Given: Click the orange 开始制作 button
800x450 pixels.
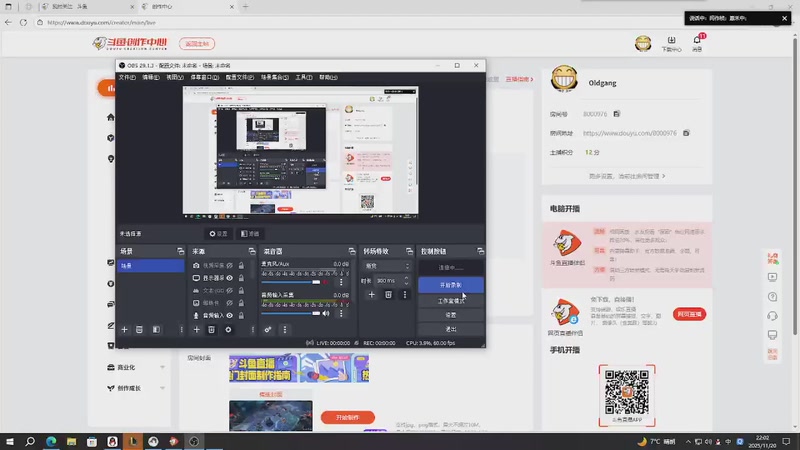Looking at the screenshot, I should (348, 417).
